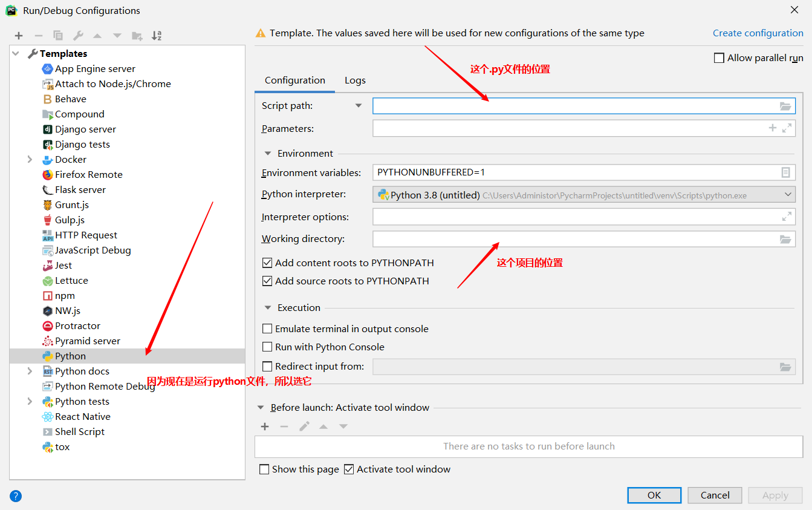Switch to the Configuration tab
Image resolution: width=812 pixels, height=510 pixels.
pyautogui.click(x=295, y=80)
